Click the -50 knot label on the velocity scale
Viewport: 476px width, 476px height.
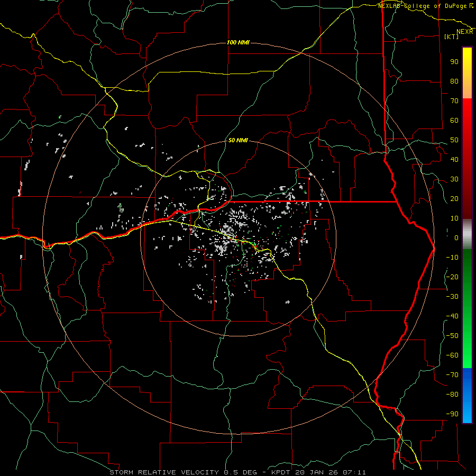452,336
